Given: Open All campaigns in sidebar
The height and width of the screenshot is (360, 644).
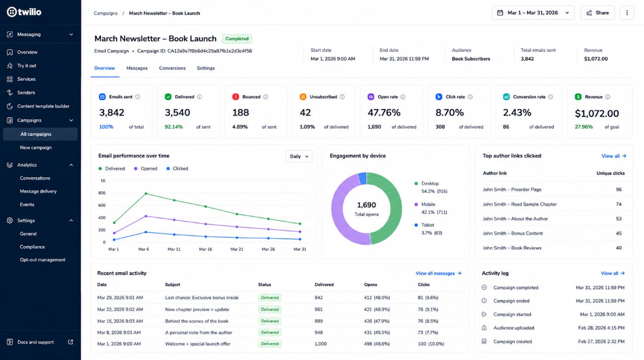Looking at the screenshot, I should click(x=40, y=134).
